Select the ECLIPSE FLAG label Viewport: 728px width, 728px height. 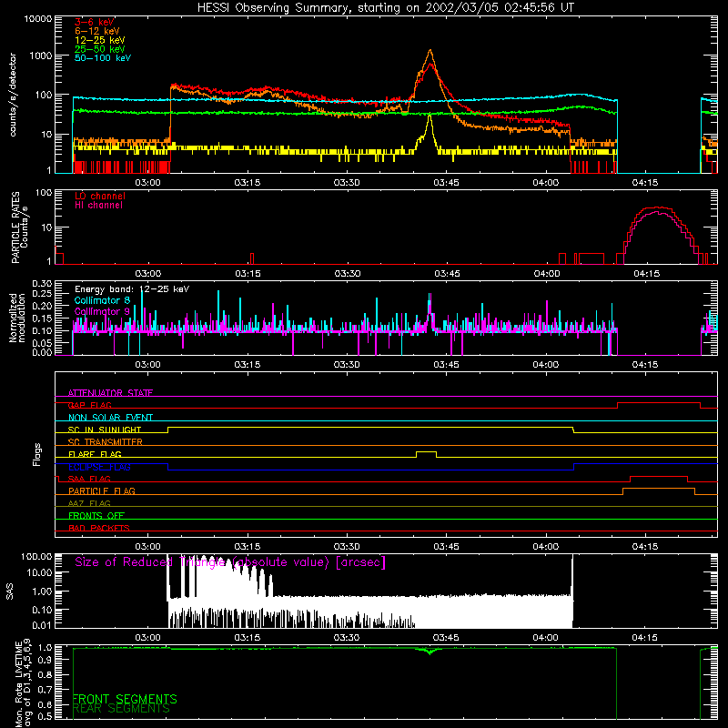point(99,467)
